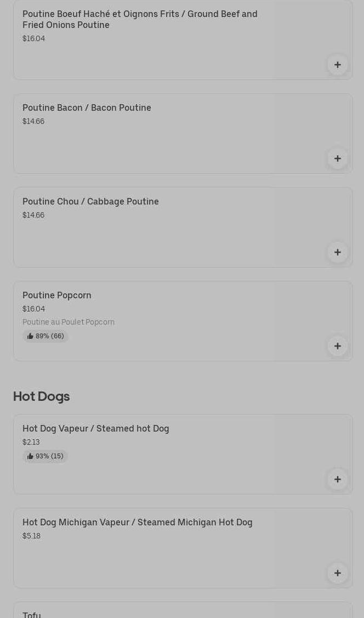View Poutine Popcorn item details
Viewport: 364px width, 618px height.
click(57, 296)
